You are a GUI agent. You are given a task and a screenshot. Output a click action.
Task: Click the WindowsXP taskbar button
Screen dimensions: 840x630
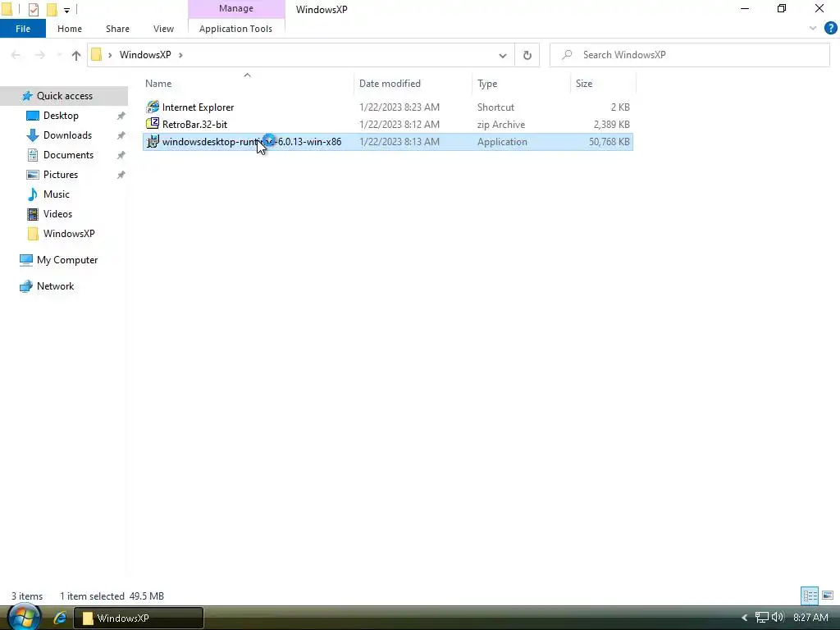pos(138,619)
